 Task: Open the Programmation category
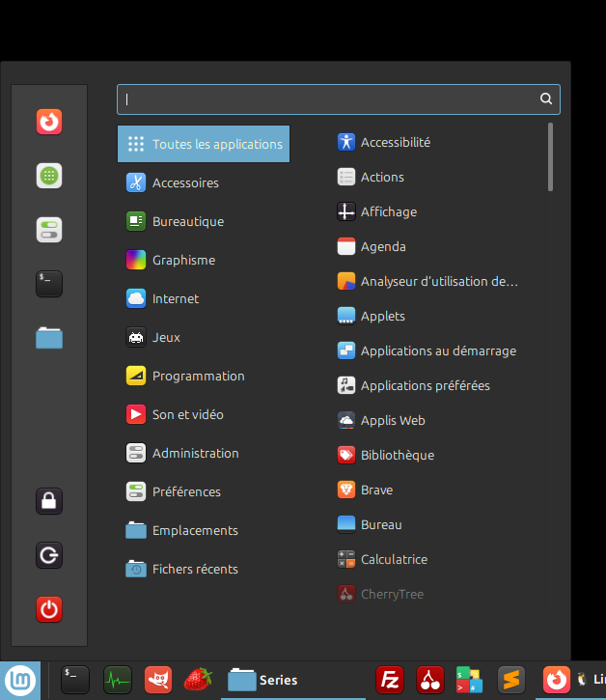click(x=198, y=376)
